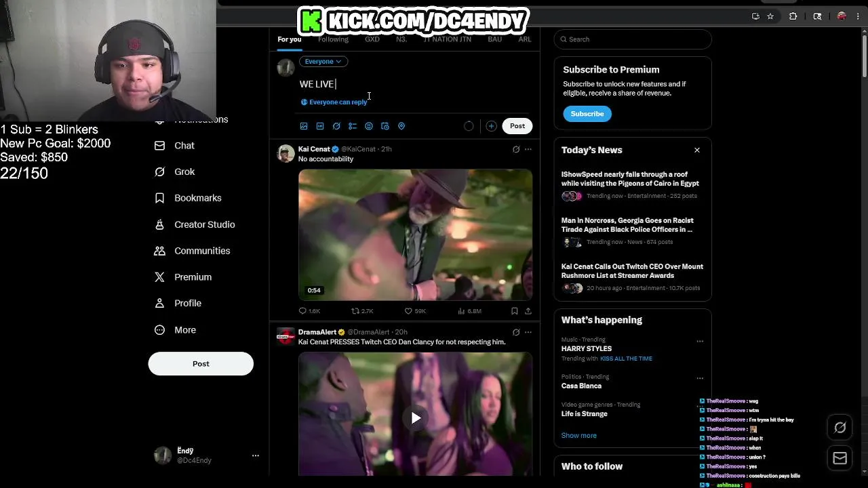Open account options next to @Dc4Endy
Screen dimensions: 868x488
pyautogui.click(x=256, y=455)
